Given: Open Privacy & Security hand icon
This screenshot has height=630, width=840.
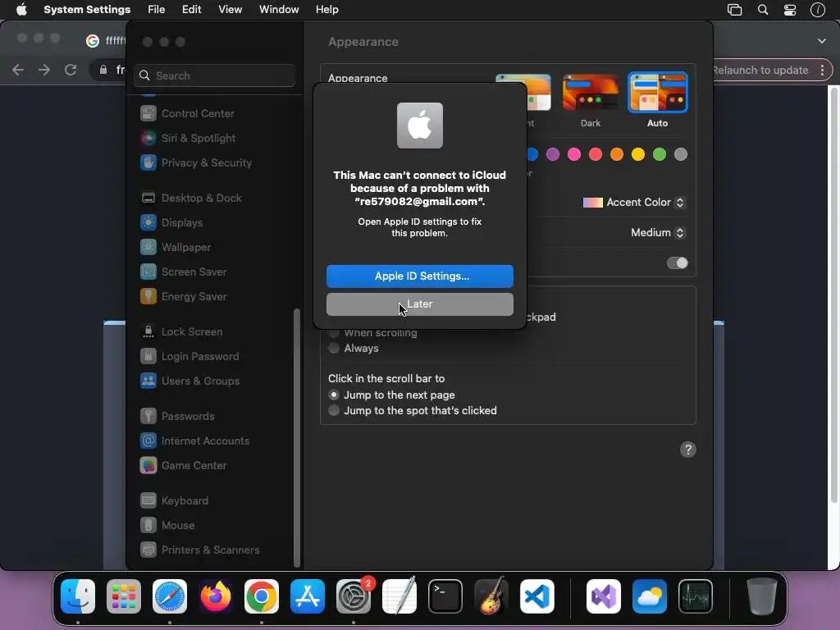Looking at the screenshot, I should pyautogui.click(x=148, y=163).
